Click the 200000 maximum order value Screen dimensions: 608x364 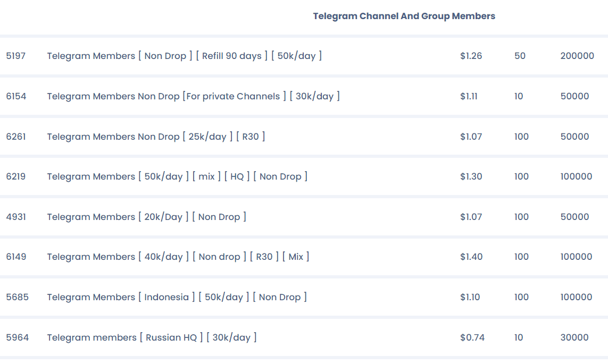(577, 56)
